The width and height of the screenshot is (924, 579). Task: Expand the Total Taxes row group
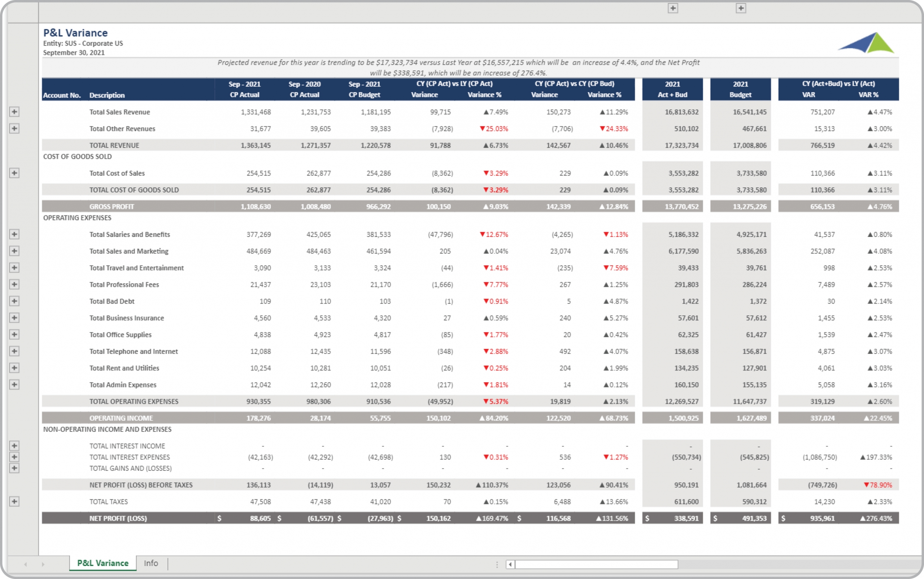14,502
